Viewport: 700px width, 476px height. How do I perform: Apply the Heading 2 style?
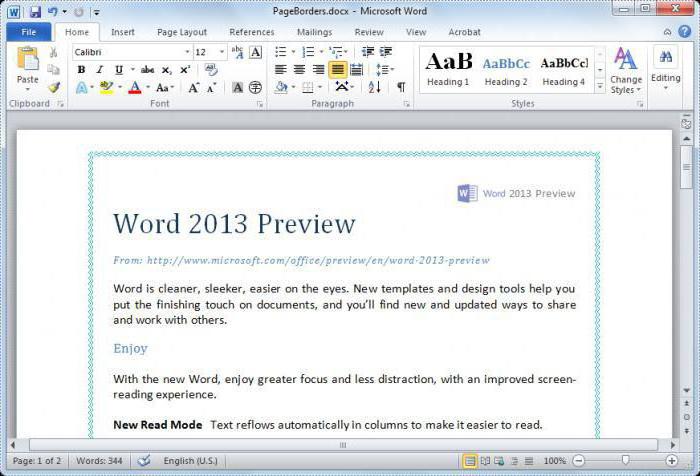(x=506, y=69)
